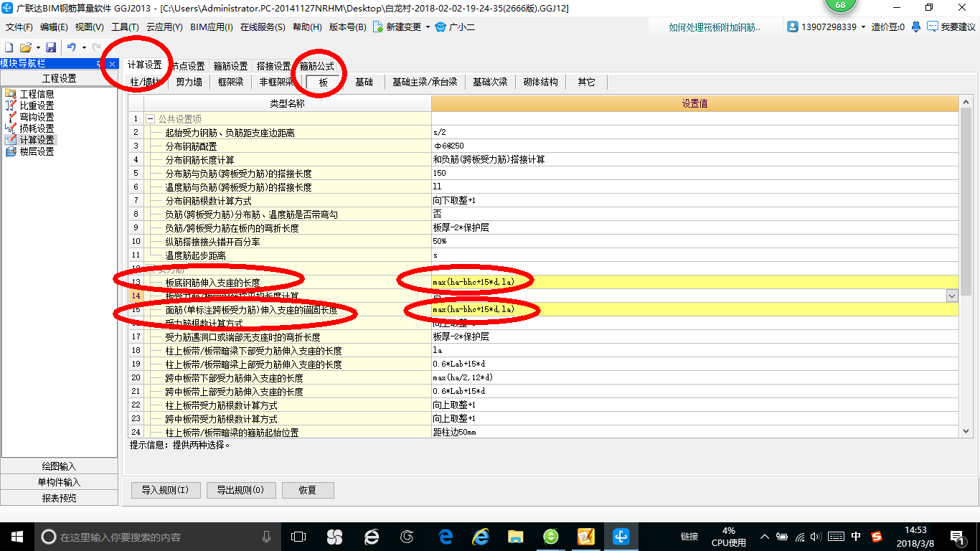Switch to the 基础 component tab

[364, 83]
